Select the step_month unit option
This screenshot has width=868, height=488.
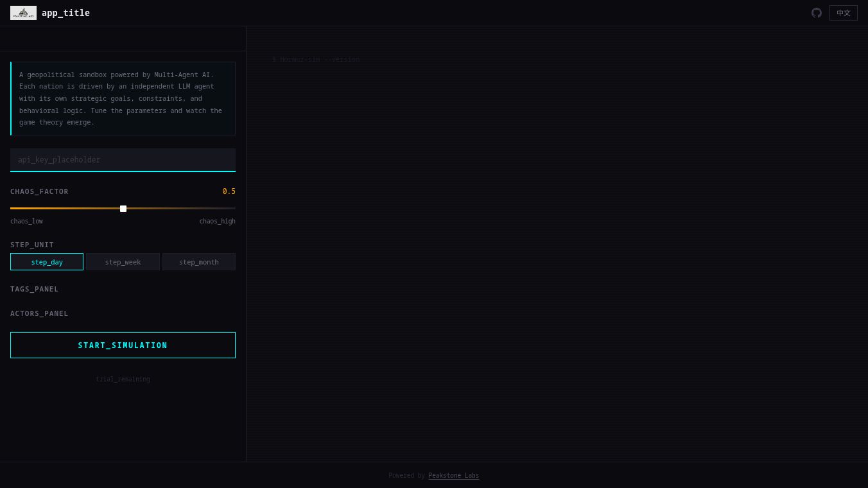[199, 262]
